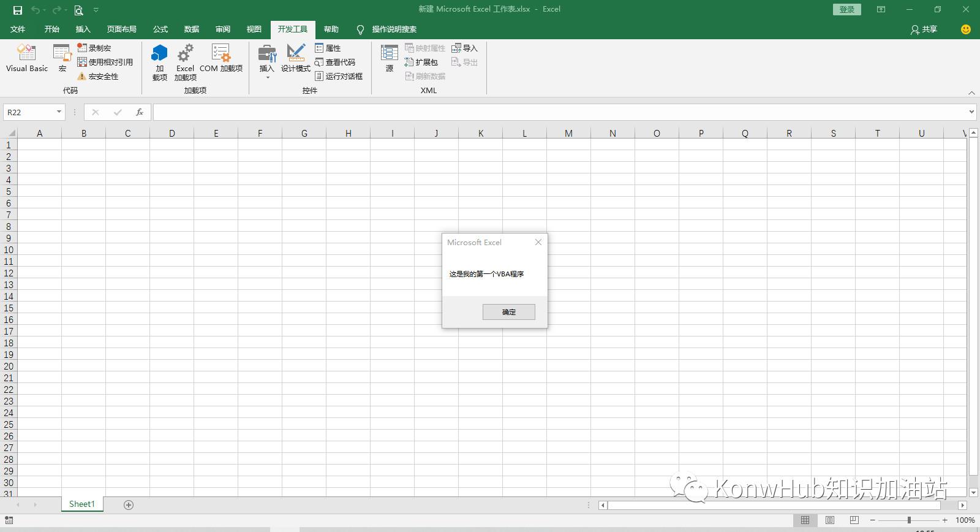Click into the formula bar
The width and height of the screenshot is (980, 532).
click(560, 112)
